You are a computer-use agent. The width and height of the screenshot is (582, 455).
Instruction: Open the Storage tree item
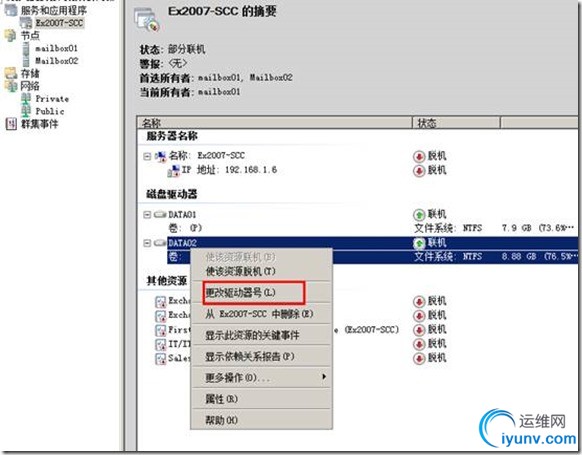pyautogui.click(x=30, y=73)
